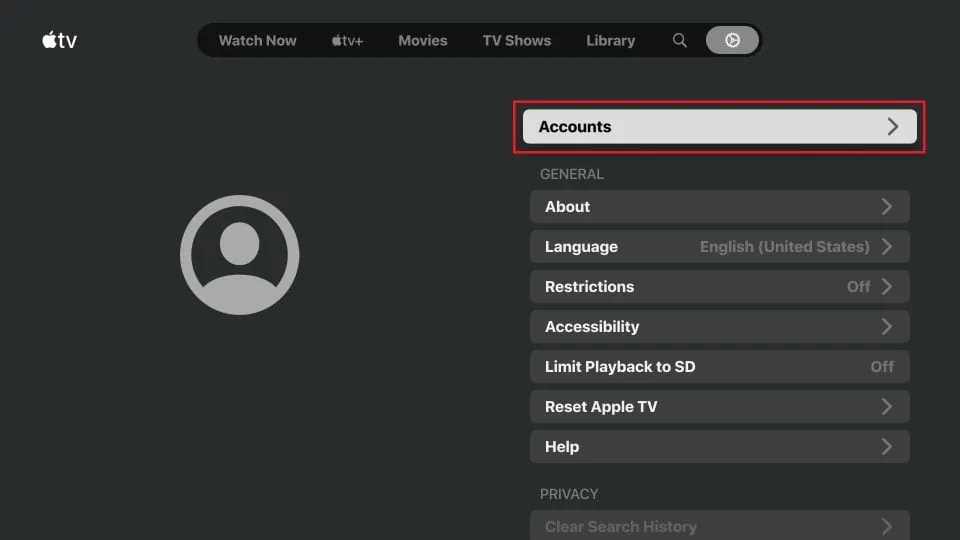Open the search magnifier icon
This screenshot has height=540, width=960.
click(680, 40)
